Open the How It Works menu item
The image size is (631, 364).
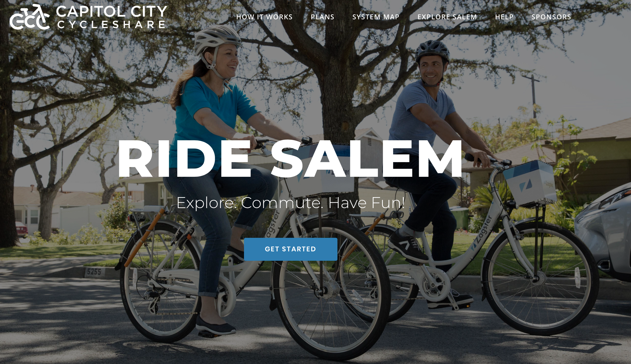(x=264, y=17)
